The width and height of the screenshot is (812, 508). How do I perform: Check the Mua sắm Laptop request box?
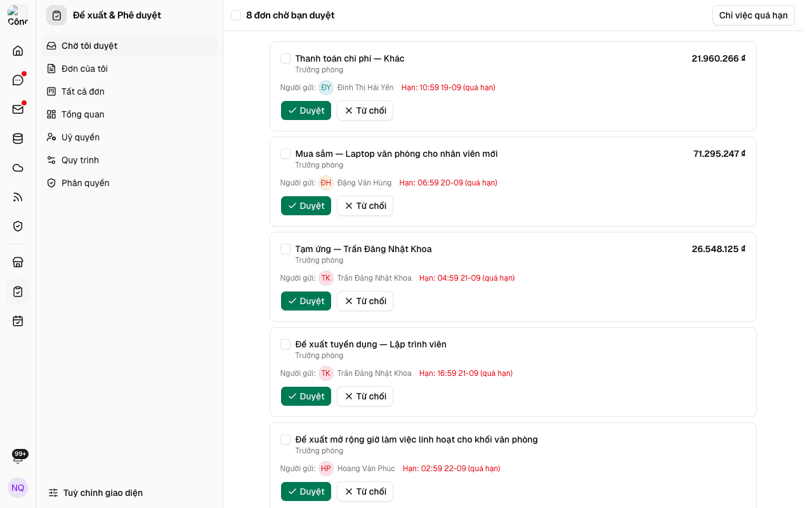click(x=285, y=154)
